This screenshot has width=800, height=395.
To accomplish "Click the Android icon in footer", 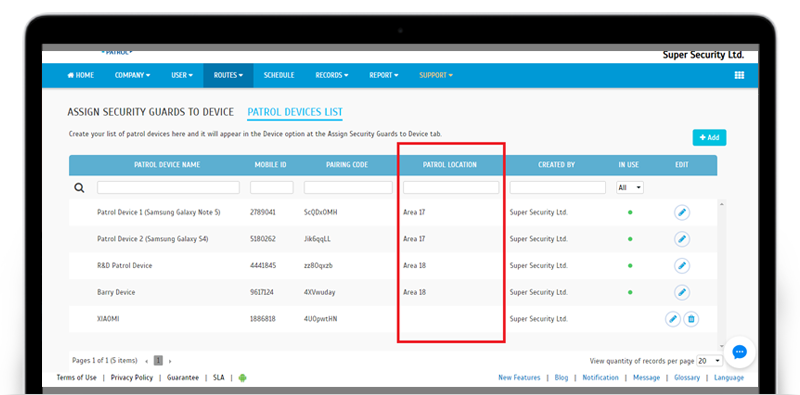I will (x=242, y=378).
